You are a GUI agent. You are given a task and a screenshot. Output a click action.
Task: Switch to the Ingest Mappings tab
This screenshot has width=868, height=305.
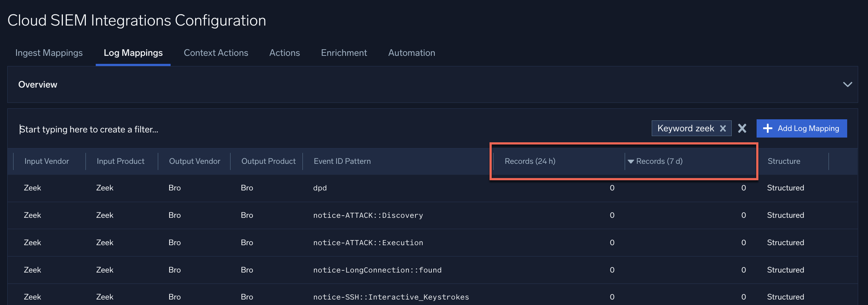49,53
